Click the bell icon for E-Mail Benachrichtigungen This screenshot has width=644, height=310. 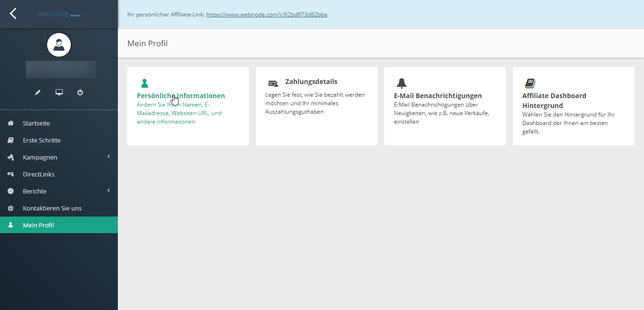pyautogui.click(x=401, y=84)
